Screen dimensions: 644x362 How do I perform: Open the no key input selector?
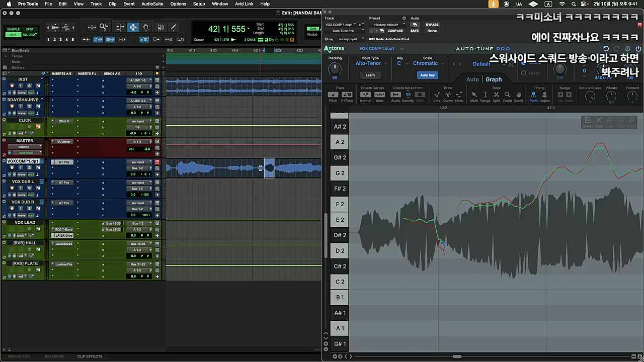[x=348, y=39]
